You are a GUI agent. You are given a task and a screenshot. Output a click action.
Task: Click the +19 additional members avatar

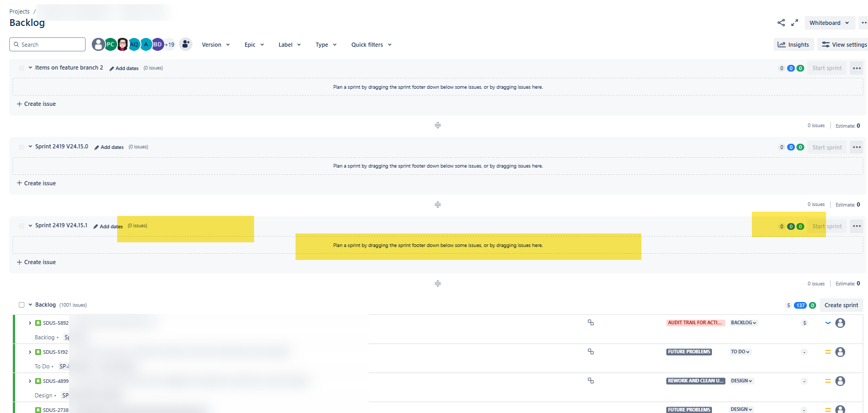pos(170,45)
